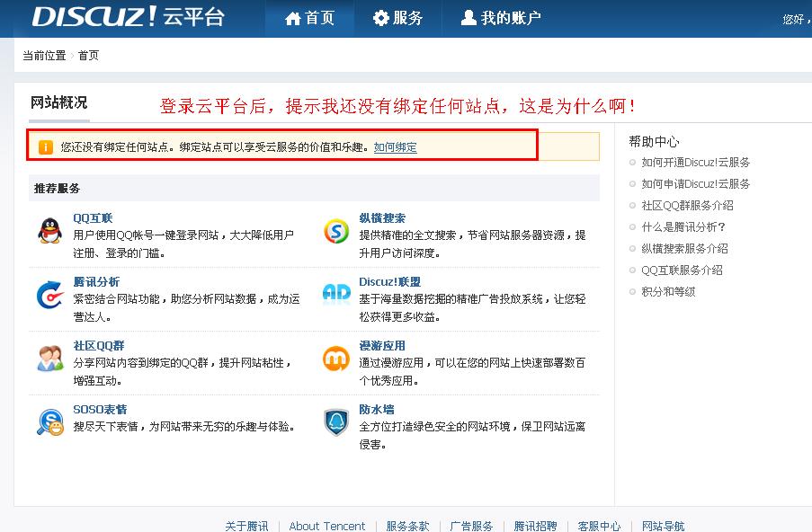Open the 纵横搜索 service title link
This screenshot has width=812, height=532.
[x=382, y=218]
